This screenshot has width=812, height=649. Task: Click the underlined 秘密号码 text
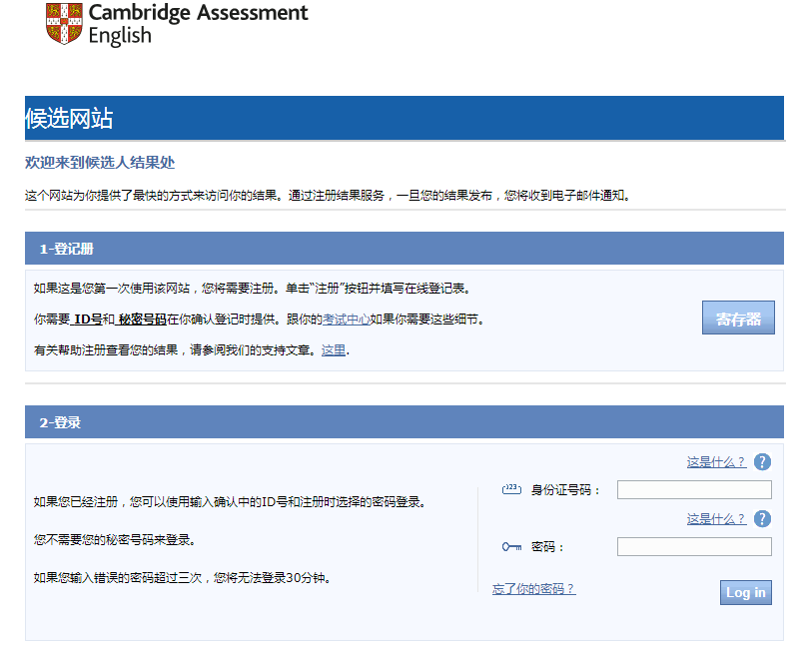[142, 320]
